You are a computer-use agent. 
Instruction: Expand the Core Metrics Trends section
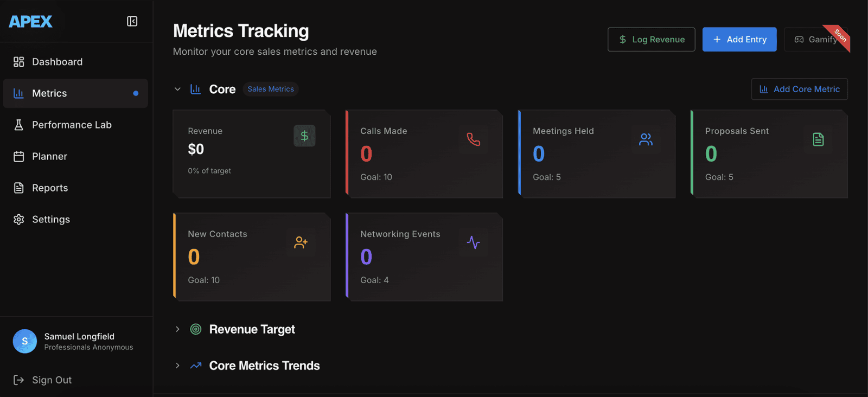tap(177, 366)
